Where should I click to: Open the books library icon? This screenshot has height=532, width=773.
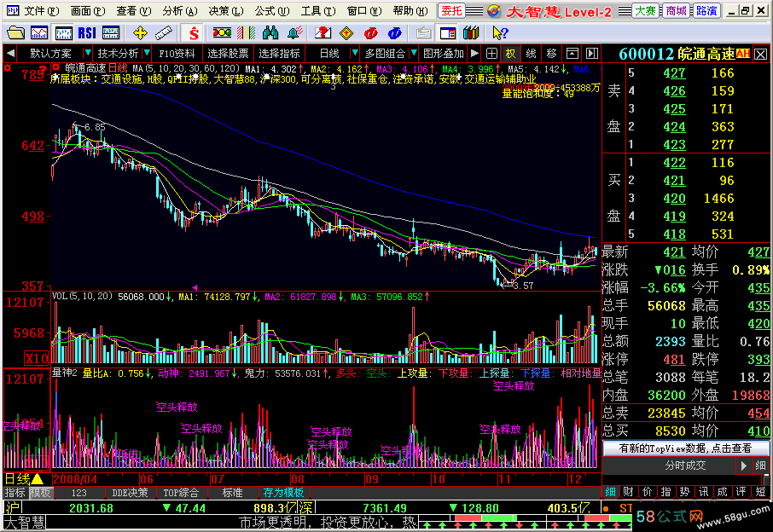coord(471,33)
